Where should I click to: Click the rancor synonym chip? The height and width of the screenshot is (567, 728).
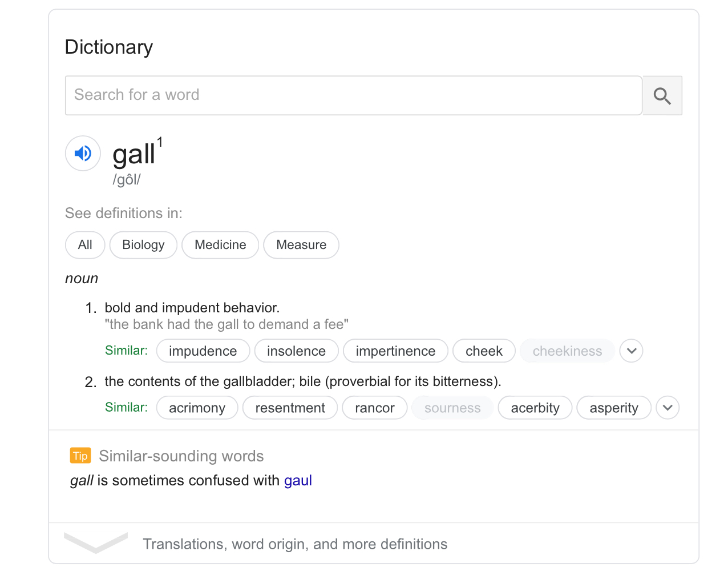[374, 408]
